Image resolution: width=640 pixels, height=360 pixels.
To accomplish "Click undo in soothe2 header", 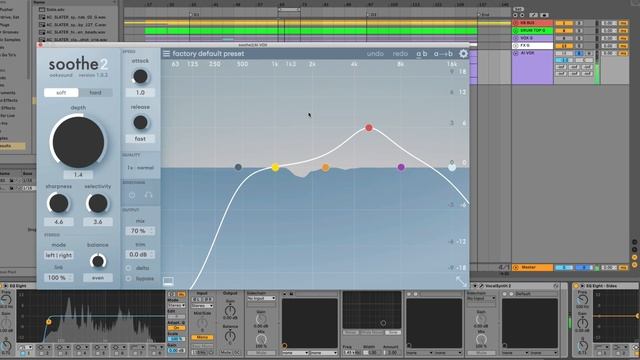I will click(x=375, y=53).
